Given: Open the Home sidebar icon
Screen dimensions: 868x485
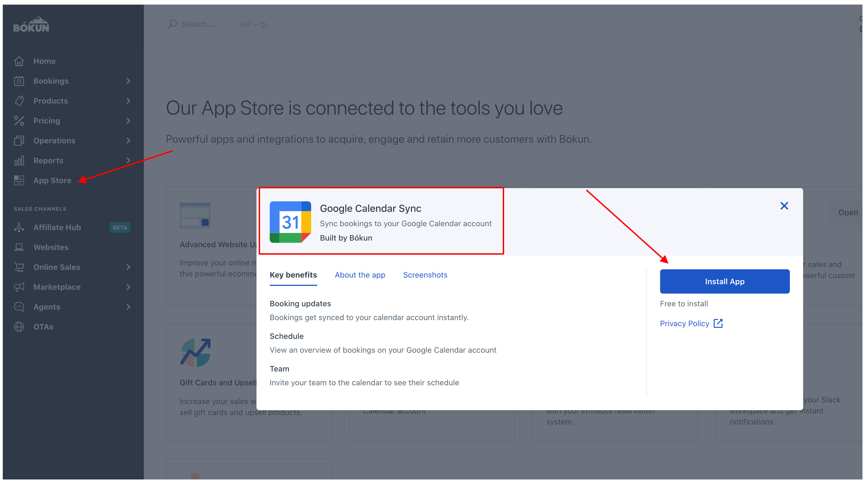Looking at the screenshot, I should tap(19, 61).
